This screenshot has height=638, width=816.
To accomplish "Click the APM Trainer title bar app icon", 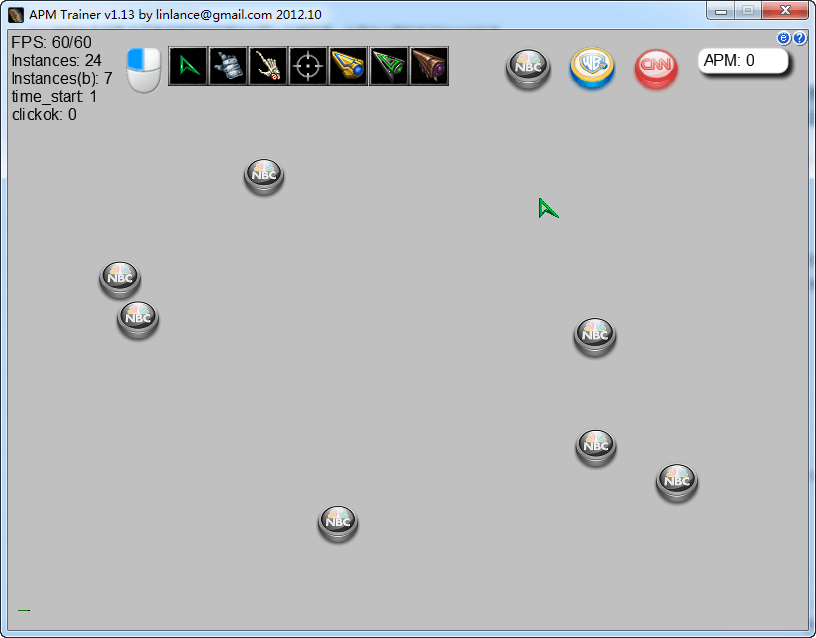I will [x=16, y=15].
